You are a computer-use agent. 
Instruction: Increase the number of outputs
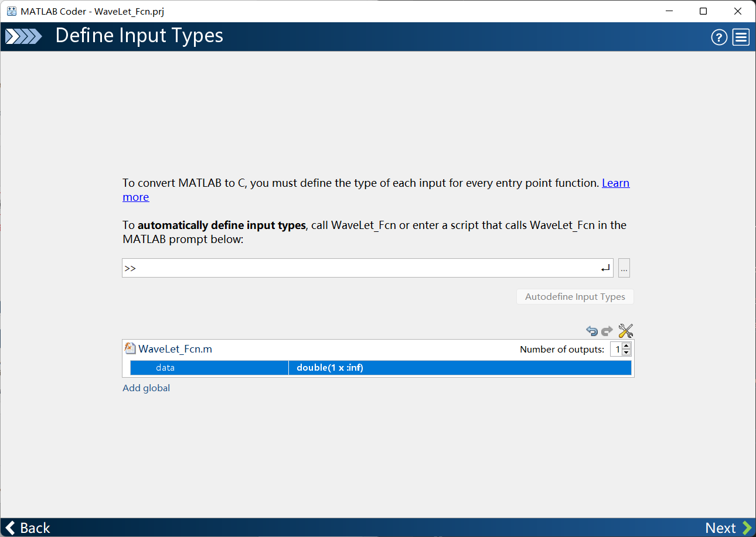(x=626, y=346)
